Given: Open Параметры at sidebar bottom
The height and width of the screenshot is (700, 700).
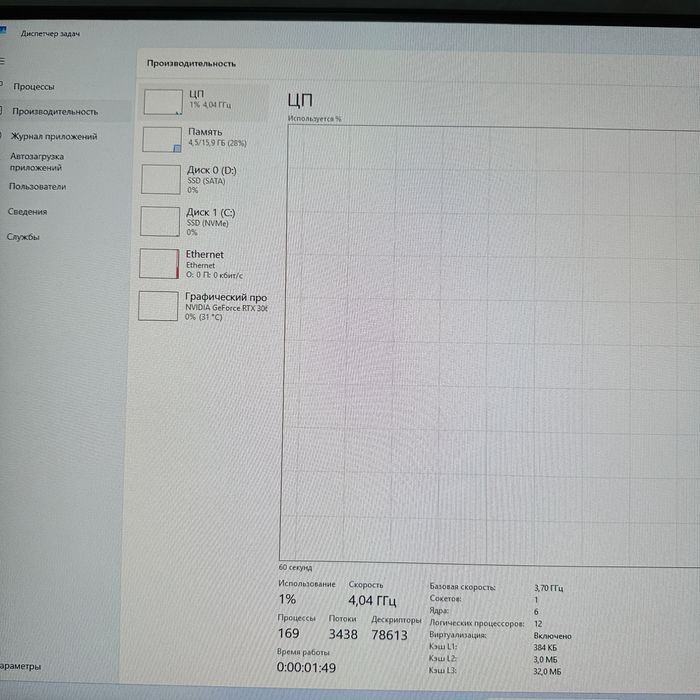Looking at the screenshot, I should point(21,666).
